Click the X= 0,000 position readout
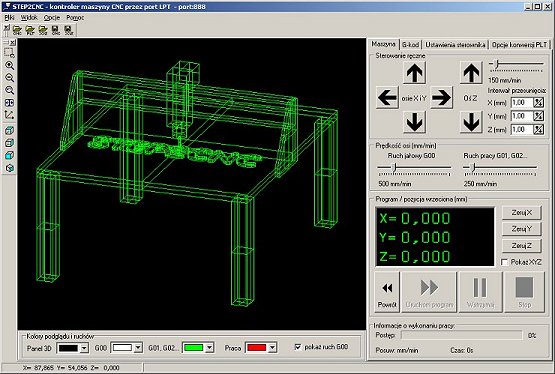555x374 pixels. tap(414, 218)
